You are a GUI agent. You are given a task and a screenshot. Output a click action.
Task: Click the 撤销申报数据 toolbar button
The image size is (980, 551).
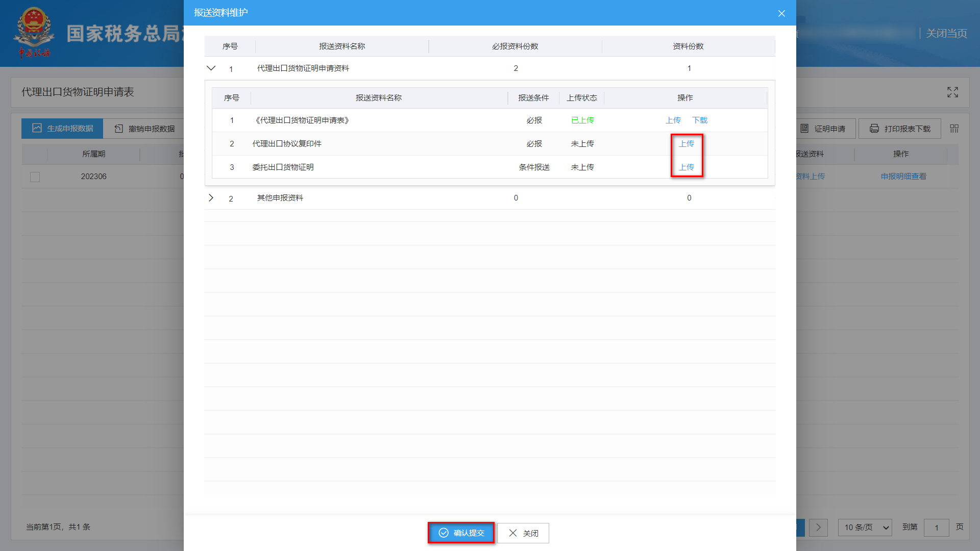tap(144, 129)
